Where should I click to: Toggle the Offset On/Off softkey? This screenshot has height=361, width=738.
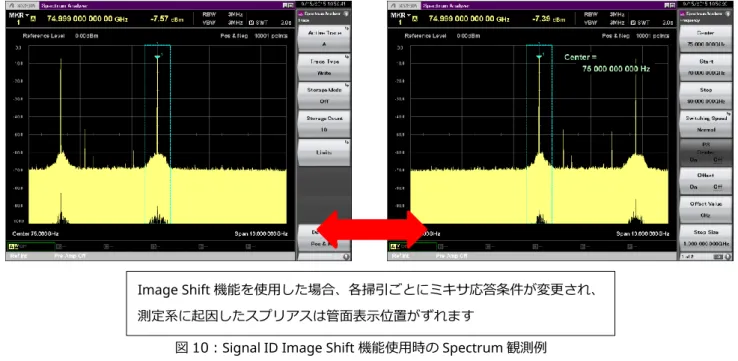click(706, 181)
